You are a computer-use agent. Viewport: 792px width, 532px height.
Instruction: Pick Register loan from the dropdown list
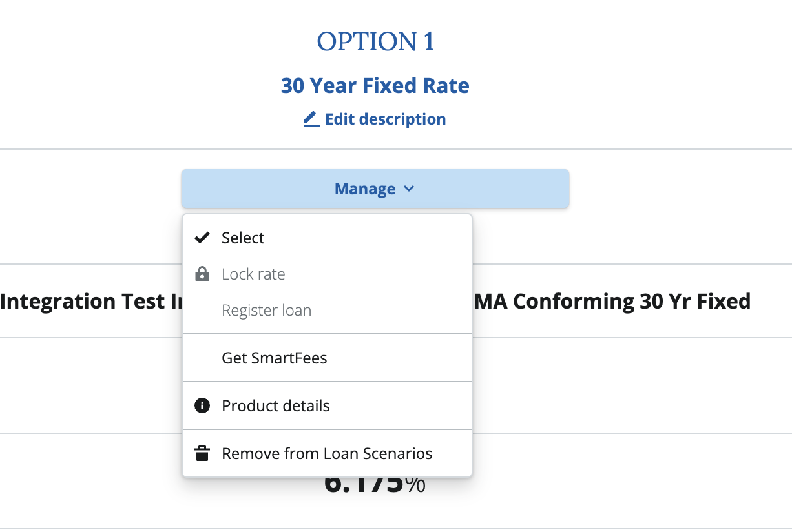click(x=266, y=311)
